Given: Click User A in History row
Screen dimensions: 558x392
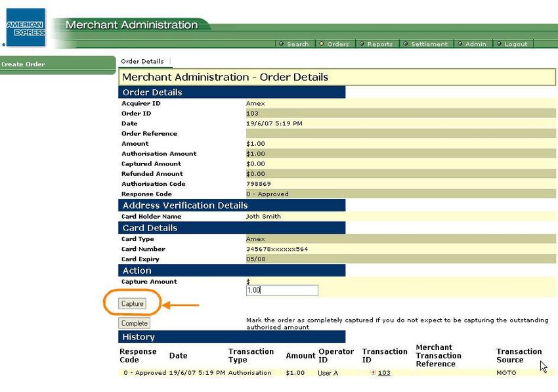Looking at the screenshot, I should click(328, 373).
